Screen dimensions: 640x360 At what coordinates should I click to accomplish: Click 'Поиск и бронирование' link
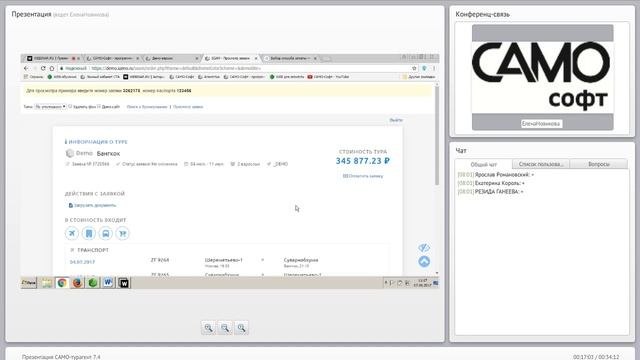coord(147,107)
